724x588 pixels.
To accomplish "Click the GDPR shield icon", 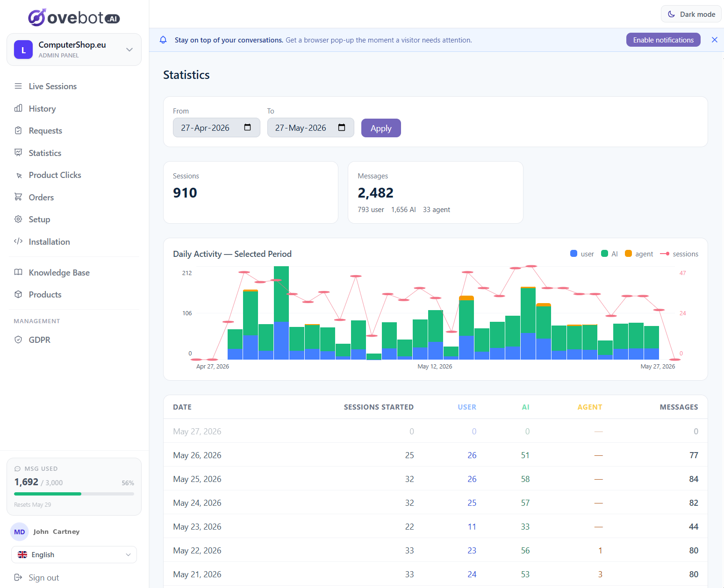I will tap(18, 340).
